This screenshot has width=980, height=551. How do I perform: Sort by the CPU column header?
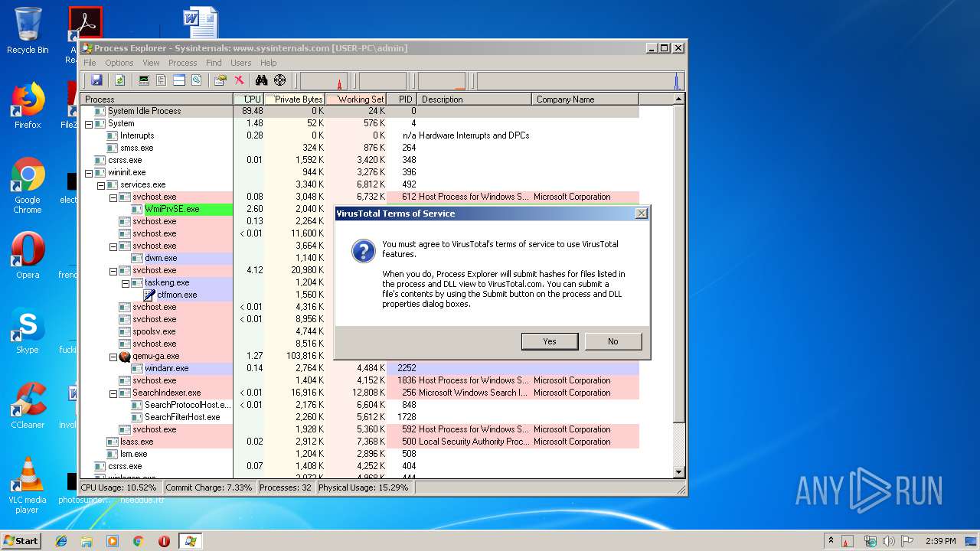tap(249, 99)
